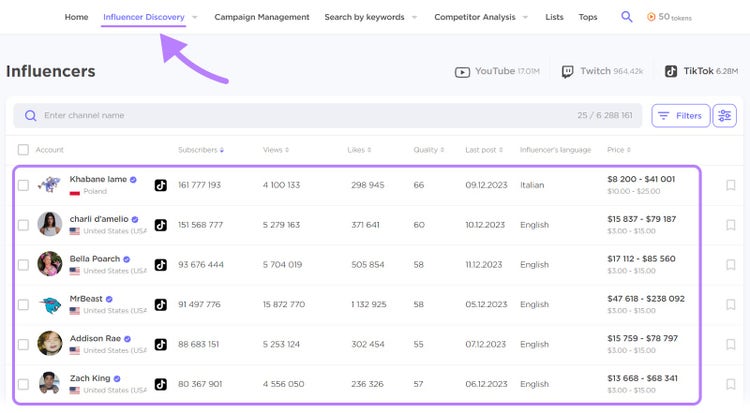Screen dimensions: 750x413
Task: Open Campaign Management menu item
Action: [x=262, y=17]
